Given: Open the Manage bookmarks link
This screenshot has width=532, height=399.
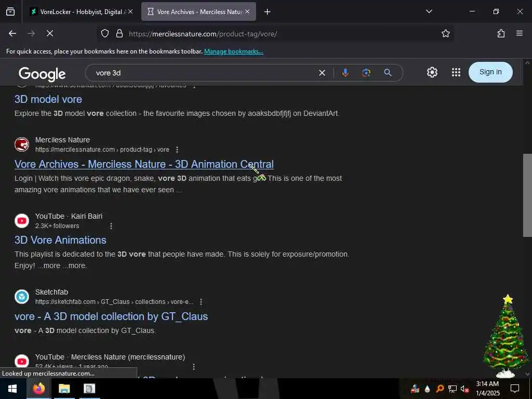Looking at the screenshot, I should [233, 51].
